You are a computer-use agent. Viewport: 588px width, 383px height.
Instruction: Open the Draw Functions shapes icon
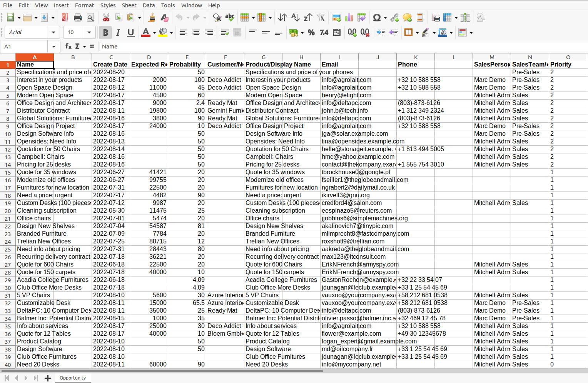click(x=481, y=17)
